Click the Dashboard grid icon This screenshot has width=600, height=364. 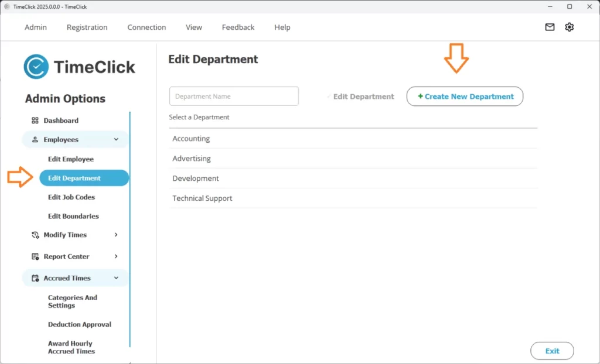tap(35, 121)
